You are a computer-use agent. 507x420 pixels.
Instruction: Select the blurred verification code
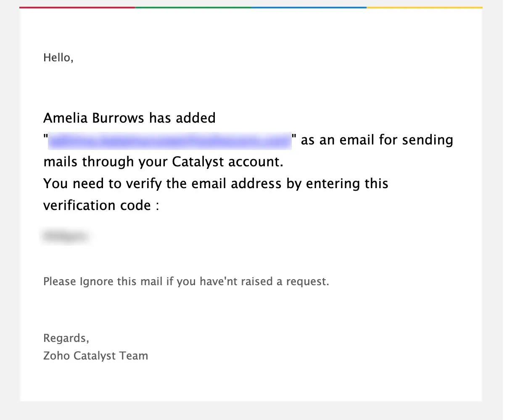(65, 236)
